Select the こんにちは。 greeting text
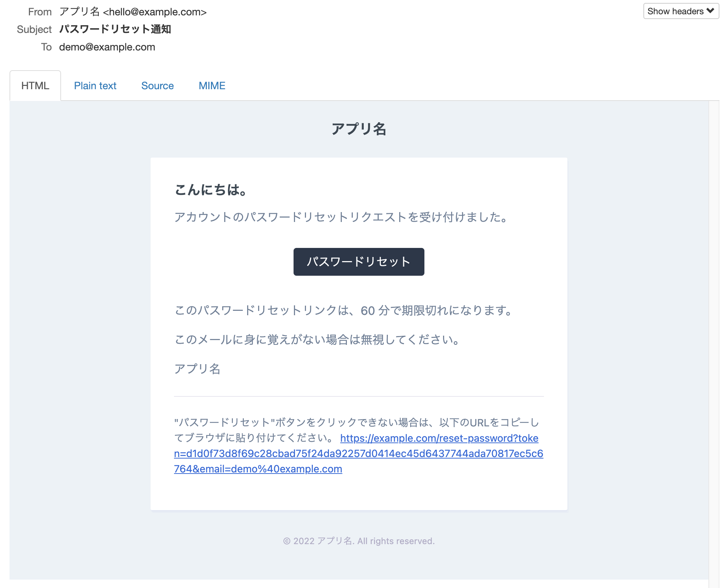Screen dimensions: 726x588 [211, 190]
